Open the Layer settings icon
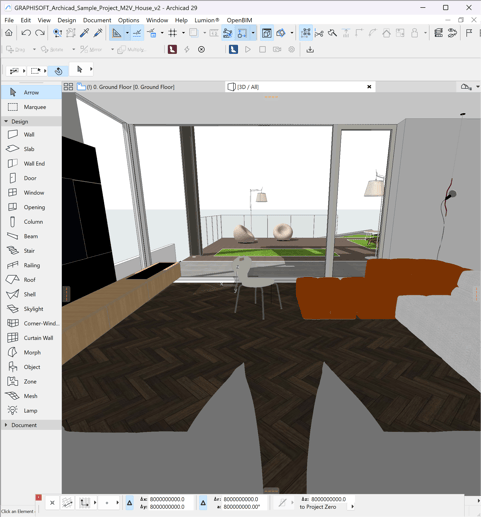This screenshot has width=481, height=517. click(438, 33)
